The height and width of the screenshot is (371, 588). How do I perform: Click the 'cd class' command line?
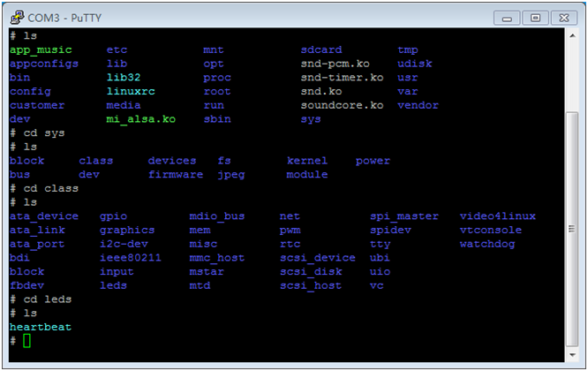(x=44, y=188)
